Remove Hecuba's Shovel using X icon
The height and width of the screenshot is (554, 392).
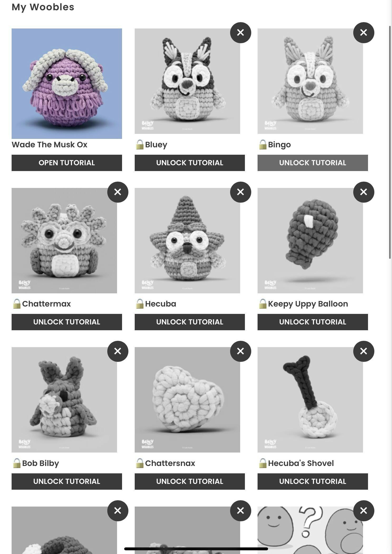(364, 351)
